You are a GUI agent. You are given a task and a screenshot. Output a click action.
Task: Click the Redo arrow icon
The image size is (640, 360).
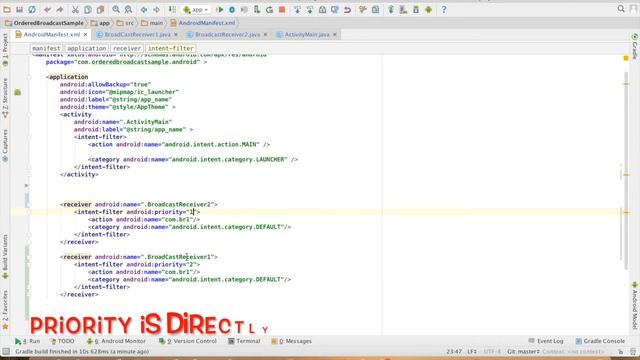coord(60,9)
